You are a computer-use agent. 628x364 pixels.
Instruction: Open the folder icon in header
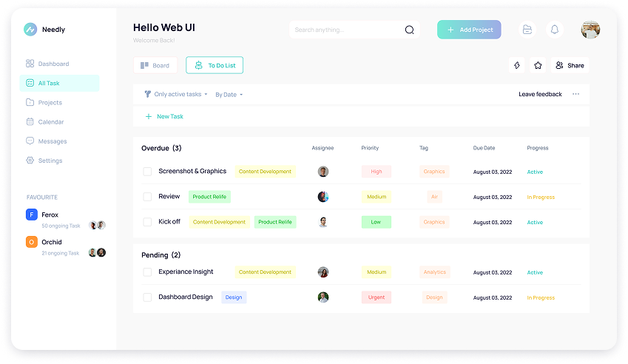pyautogui.click(x=527, y=30)
